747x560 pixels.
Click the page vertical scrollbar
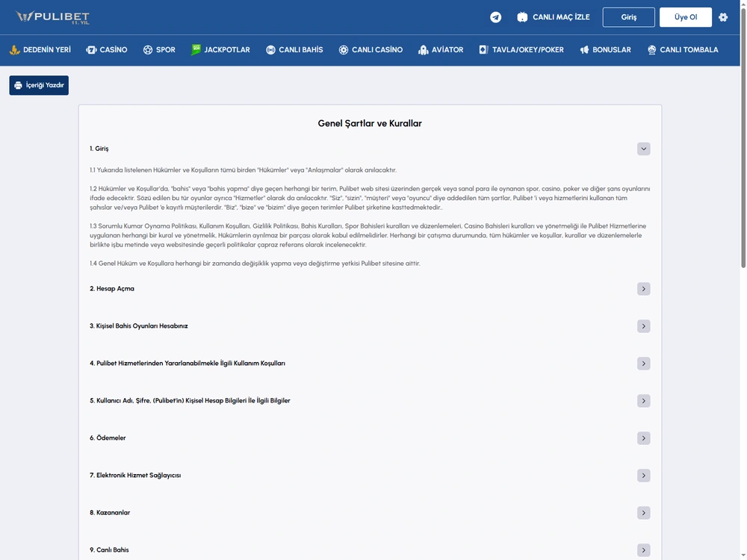tap(743, 138)
